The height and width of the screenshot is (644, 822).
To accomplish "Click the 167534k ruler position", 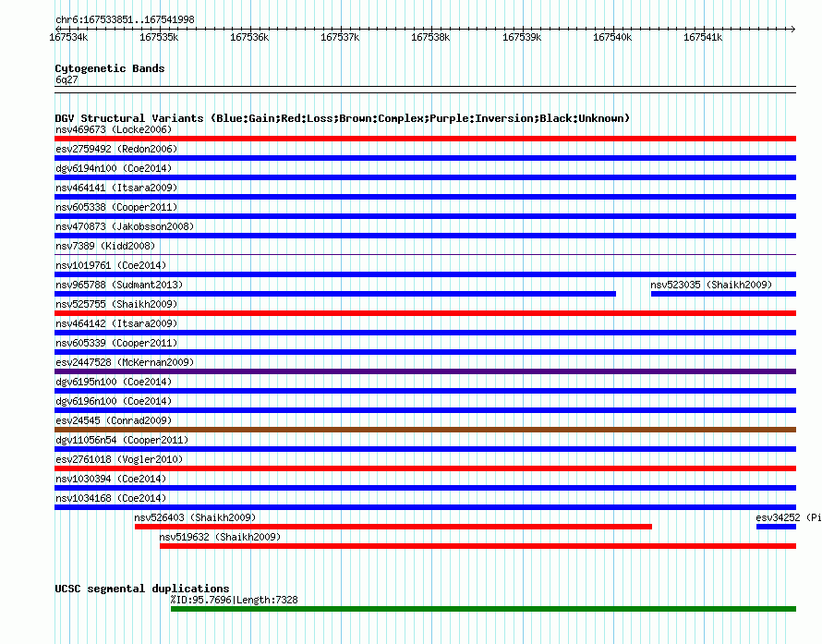I will (68, 37).
